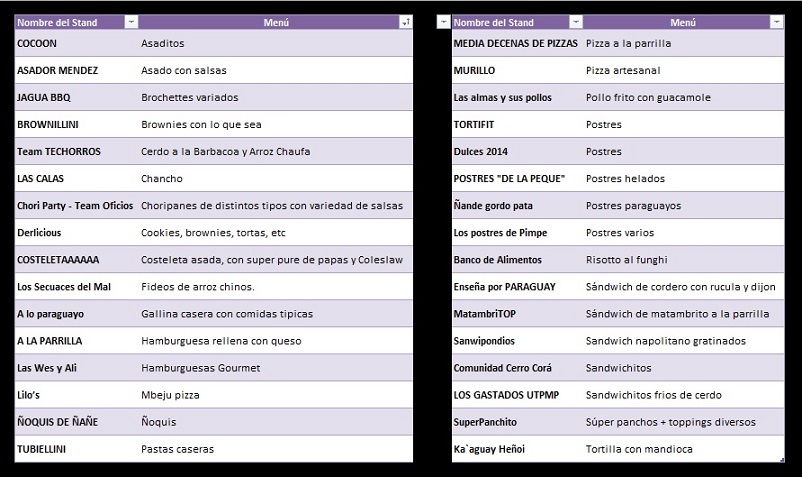Viewport: 802px width, 477px height.
Task: Click the Menú header above Asaditos
Action: tap(265, 22)
